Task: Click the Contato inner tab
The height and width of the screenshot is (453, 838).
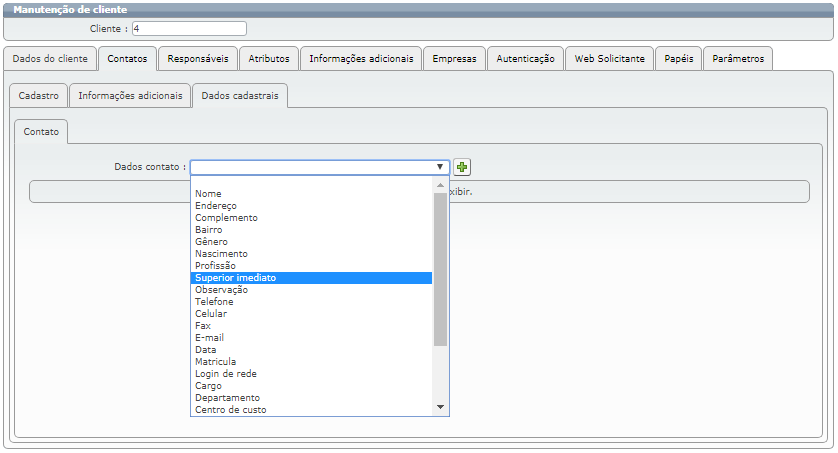Action: (41, 131)
